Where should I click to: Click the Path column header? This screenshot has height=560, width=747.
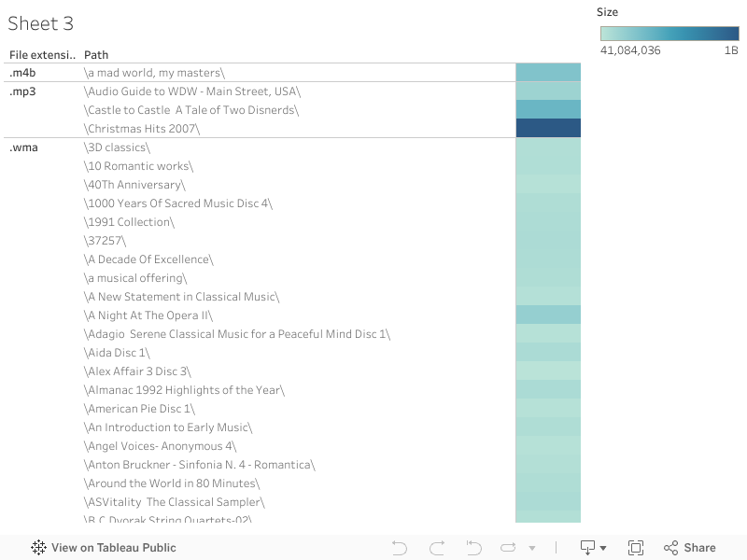pos(96,55)
